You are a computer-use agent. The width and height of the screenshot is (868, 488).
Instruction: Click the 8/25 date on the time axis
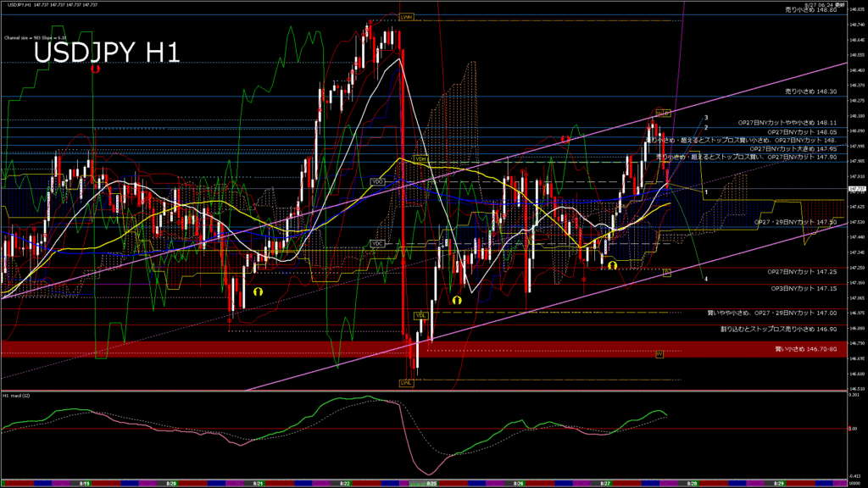(x=431, y=483)
